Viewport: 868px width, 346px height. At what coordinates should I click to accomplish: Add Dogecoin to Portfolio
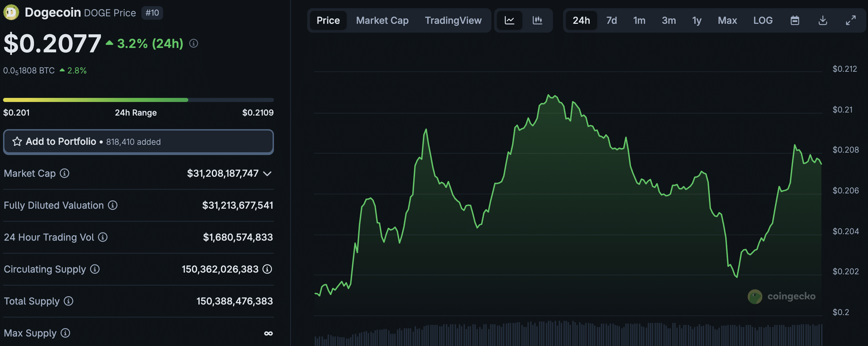[x=138, y=142]
